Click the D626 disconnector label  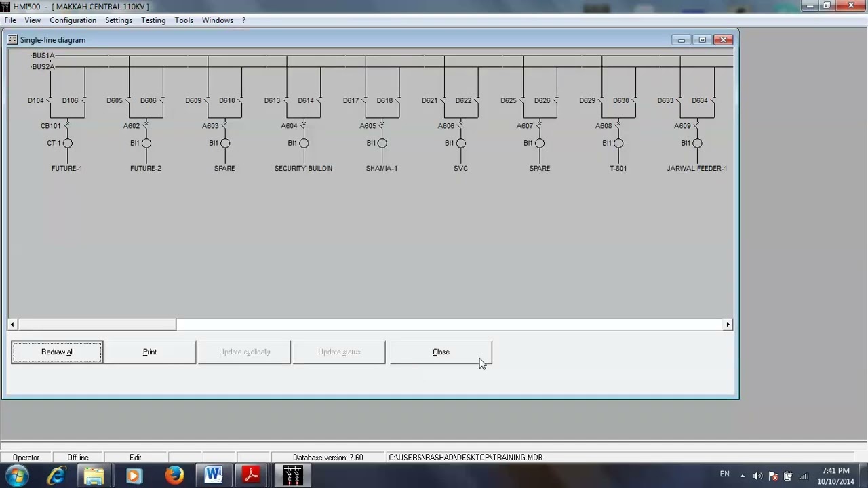[542, 100]
